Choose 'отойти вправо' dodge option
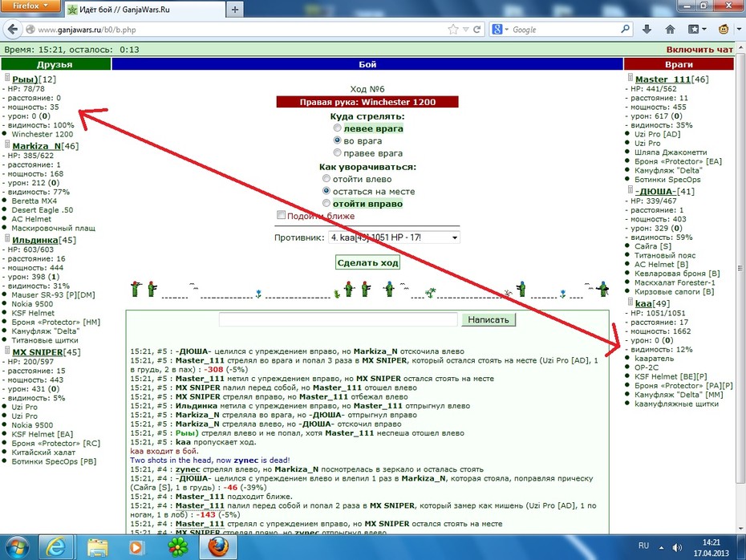746x560 pixels. coord(326,203)
